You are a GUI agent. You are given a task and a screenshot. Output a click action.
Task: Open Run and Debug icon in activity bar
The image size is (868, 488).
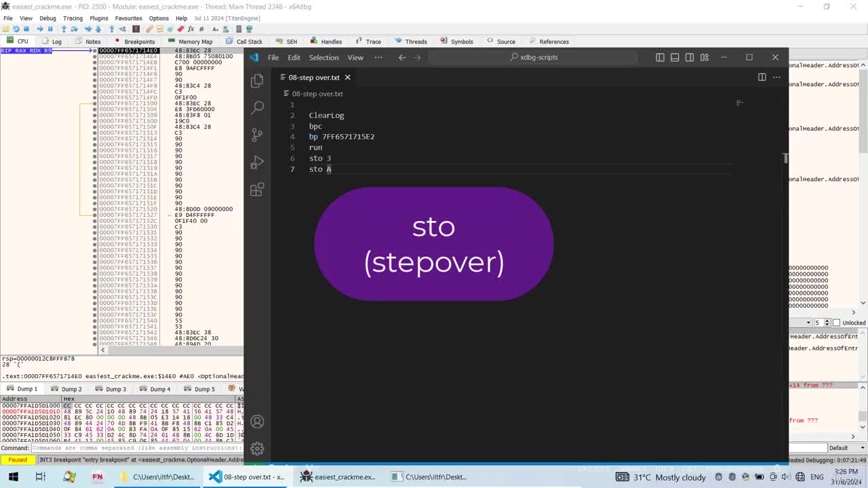pyautogui.click(x=257, y=162)
